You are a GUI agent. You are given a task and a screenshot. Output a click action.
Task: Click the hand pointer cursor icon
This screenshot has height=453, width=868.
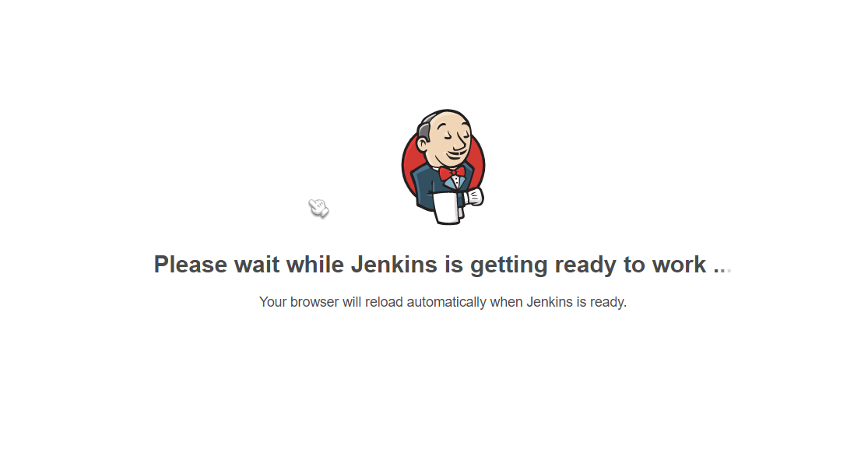coord(318,208)
